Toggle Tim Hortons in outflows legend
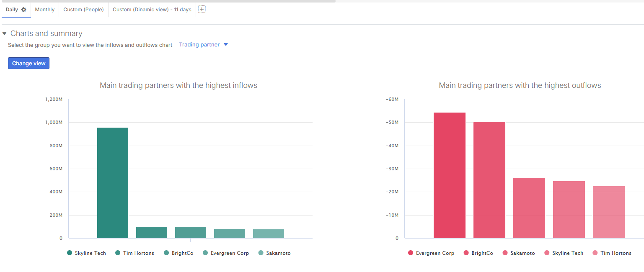Screen dimensions: 644x272 [x=616, y=253]
